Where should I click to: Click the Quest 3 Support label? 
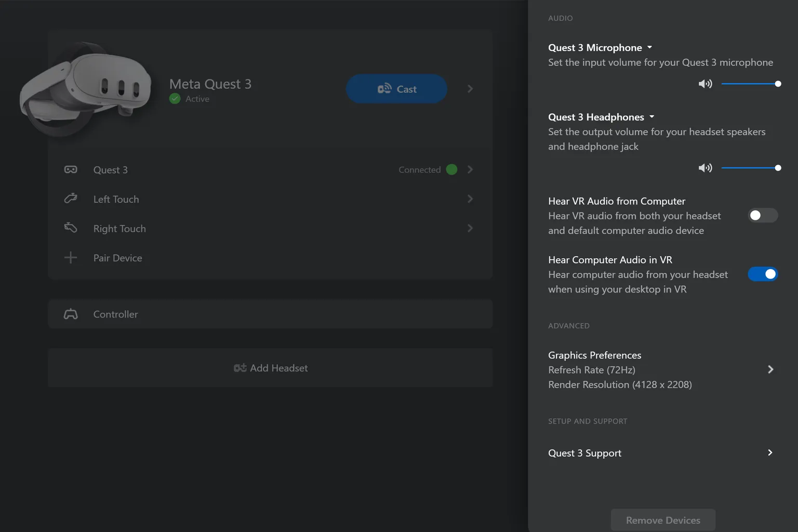[584, 453]
